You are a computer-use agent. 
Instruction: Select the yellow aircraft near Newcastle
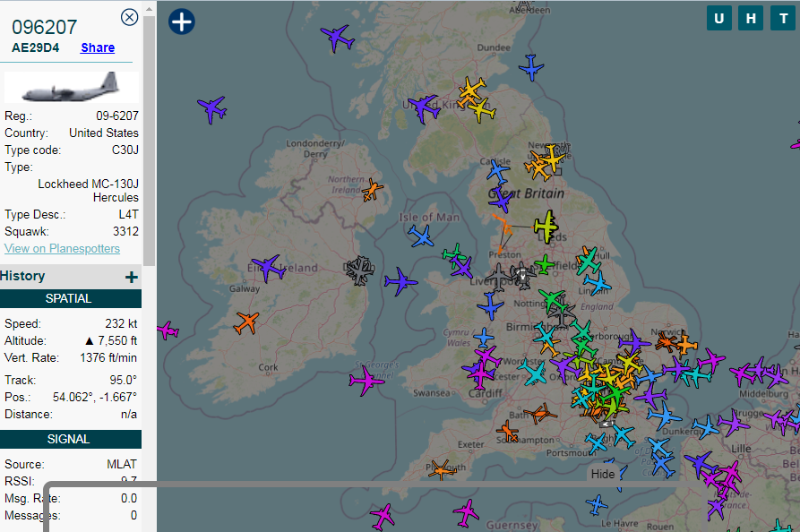click(552, 158)
